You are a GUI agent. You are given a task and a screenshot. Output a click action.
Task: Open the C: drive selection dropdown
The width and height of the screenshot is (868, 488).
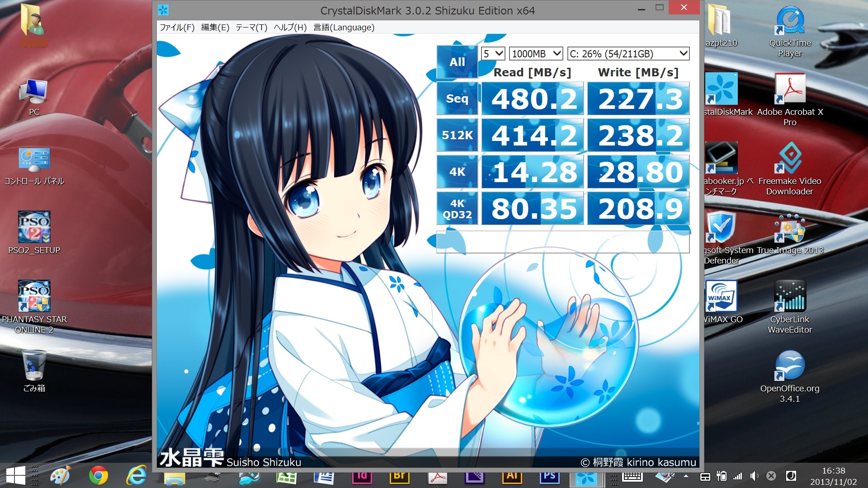click(628, 54)
